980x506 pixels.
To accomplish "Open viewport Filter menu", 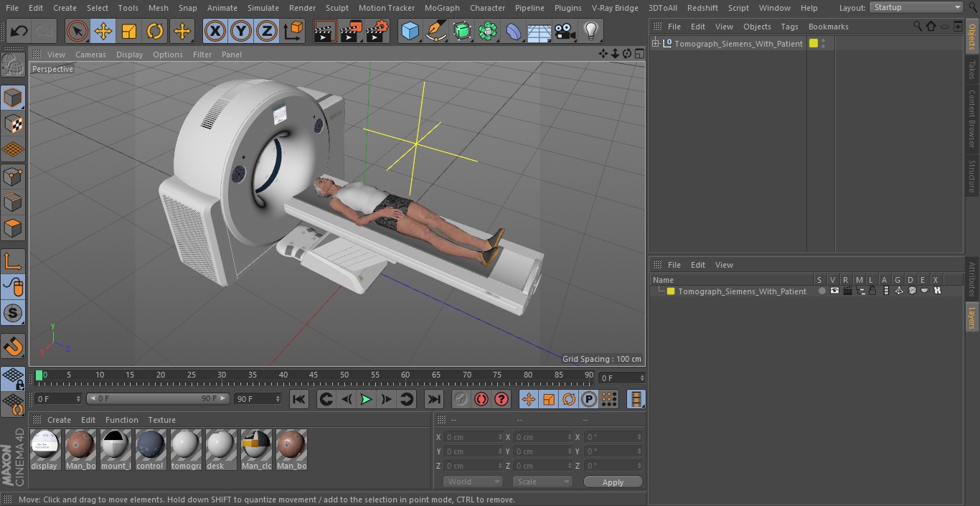I will [x=202, y=55].
